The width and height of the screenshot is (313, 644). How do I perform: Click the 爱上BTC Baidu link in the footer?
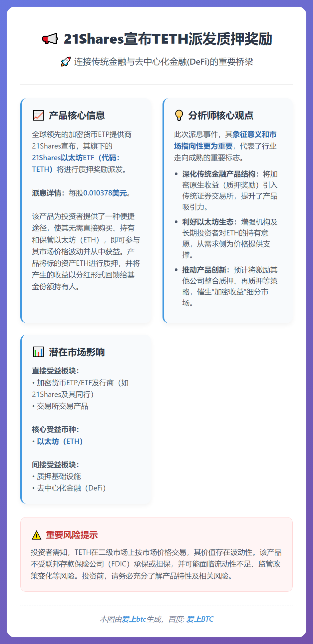pyautogui.click(x=200, y=619)
